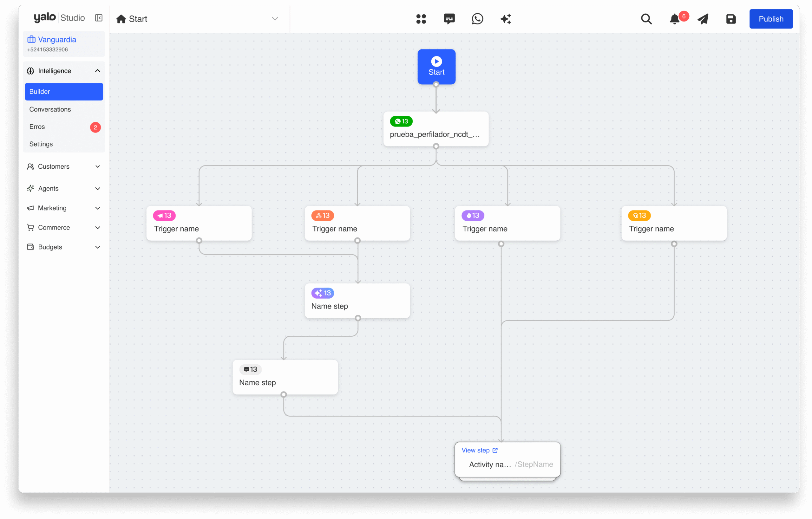Open notifications bell with 6 badge
The width and height of the screenshot is (812, 519).
pyautogui.click(x=675, y=19)
